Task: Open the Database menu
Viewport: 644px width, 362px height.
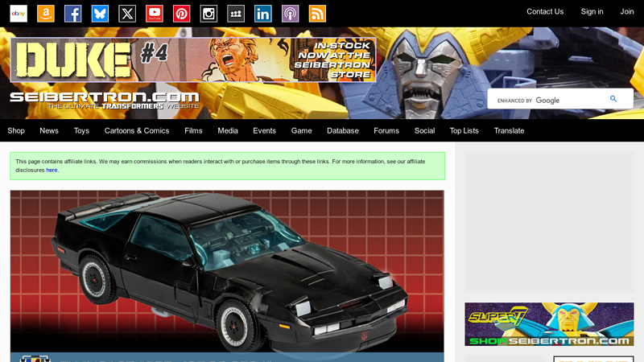Action: (343, 130)
